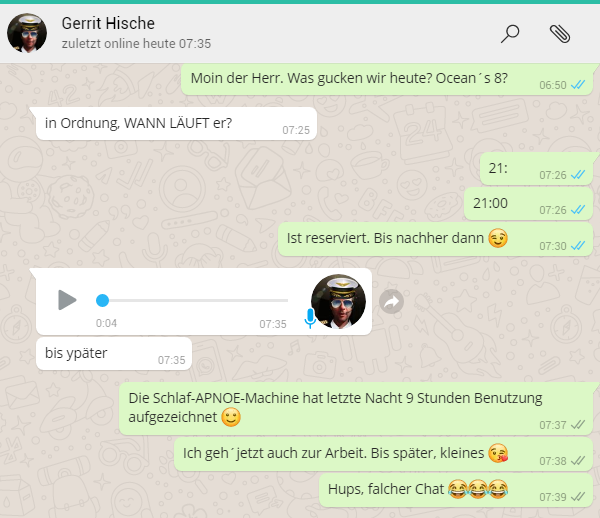Open contact info via Gerrit Hische name
Viewport: 600px width, 518px height.
(108, 23)
